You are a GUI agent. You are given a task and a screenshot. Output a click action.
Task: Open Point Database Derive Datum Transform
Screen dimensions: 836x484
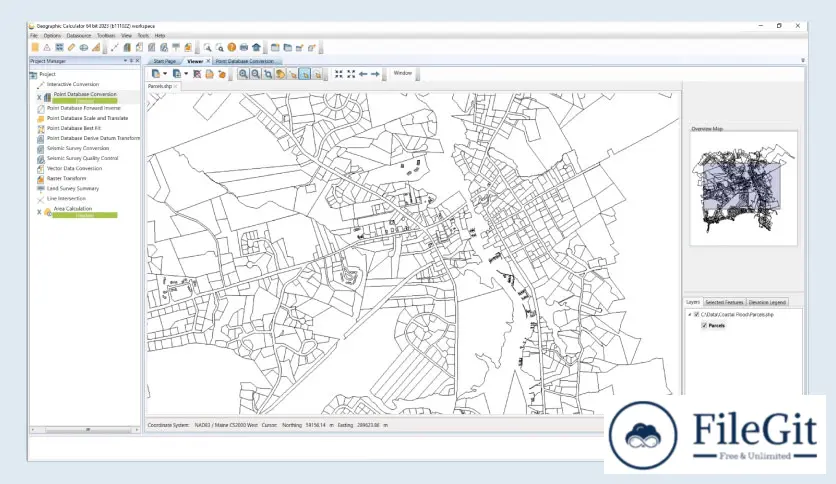tap(93, 138)
